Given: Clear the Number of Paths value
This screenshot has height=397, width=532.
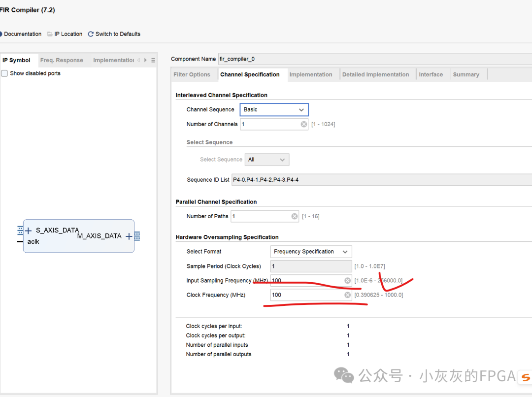Looking at the screenshot, I should tap(295, 216).
